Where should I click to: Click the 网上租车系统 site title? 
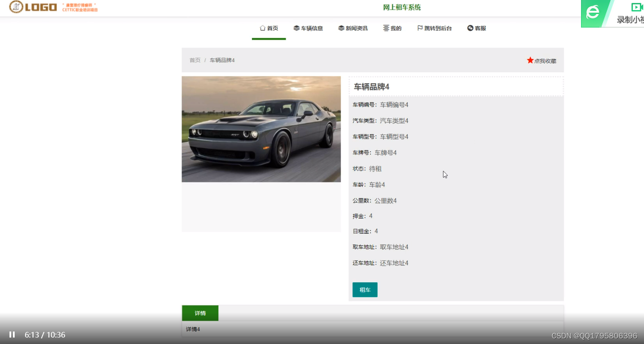402,7
